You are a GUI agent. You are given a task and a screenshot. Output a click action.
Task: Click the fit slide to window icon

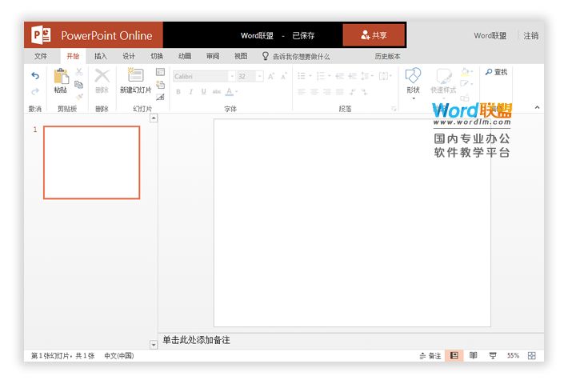[x=532, y=355]
